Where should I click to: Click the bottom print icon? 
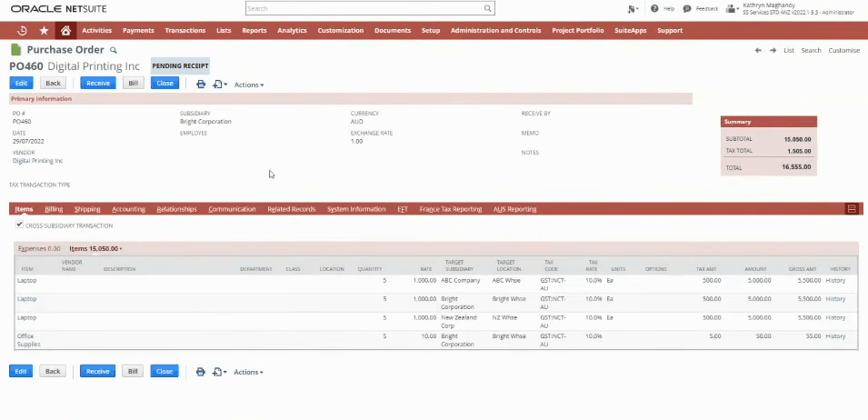[x=201, y=372]
